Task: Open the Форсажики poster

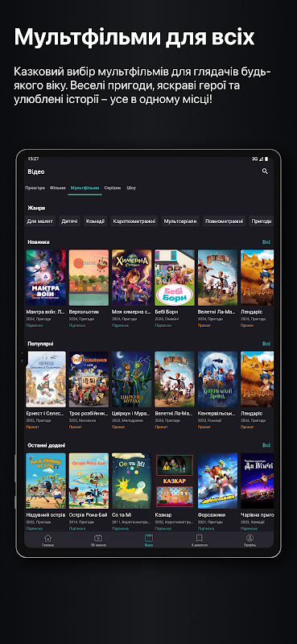Action: [x=217, y=481]
